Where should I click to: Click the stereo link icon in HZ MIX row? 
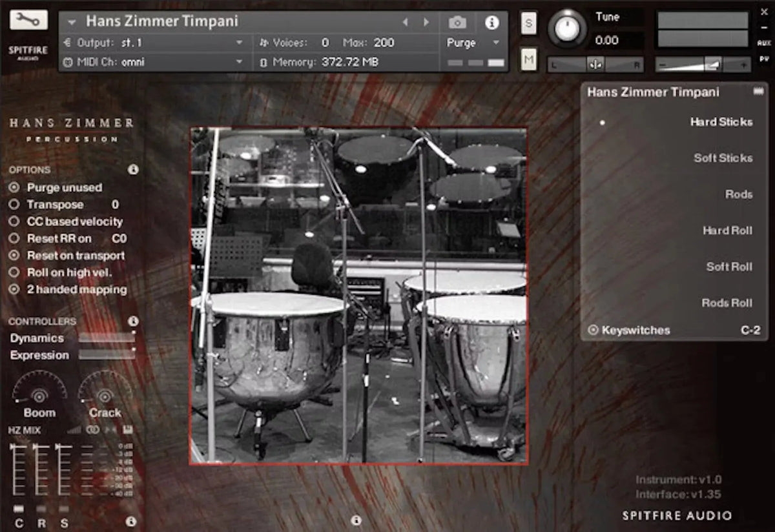92,429
